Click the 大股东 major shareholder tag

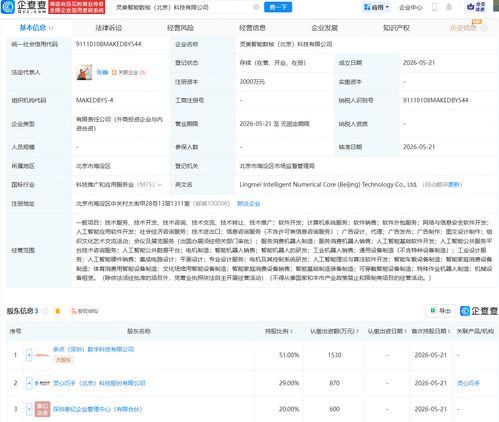point(63,359)
